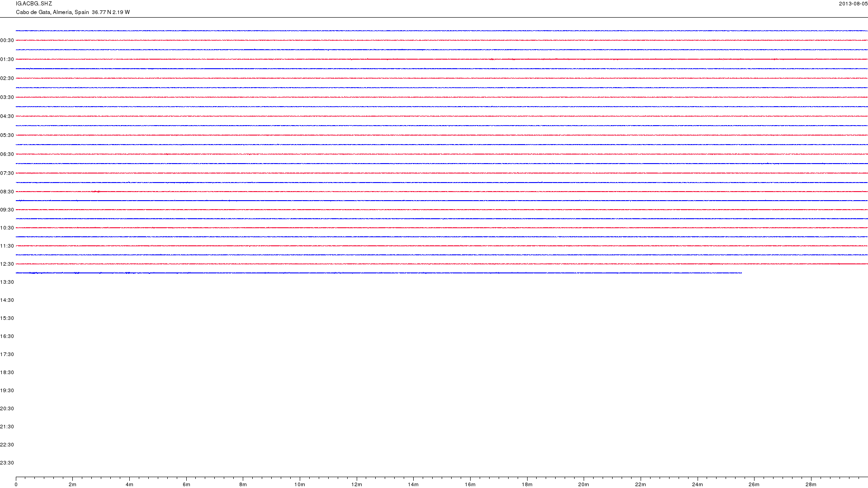Click the 16:30 time row label
The width and height of the screenshot is (868, 488).
click(x=7, y=337)
